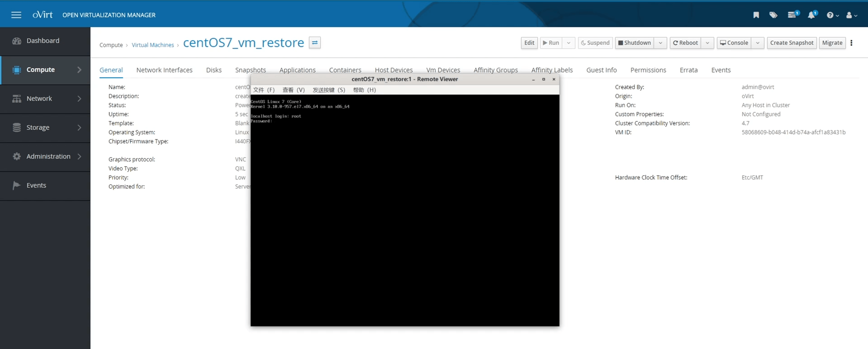The image size is (868, 349).
Task: Open Remote Viewer 帮助 (H) menu
Action: click(365, 90)
